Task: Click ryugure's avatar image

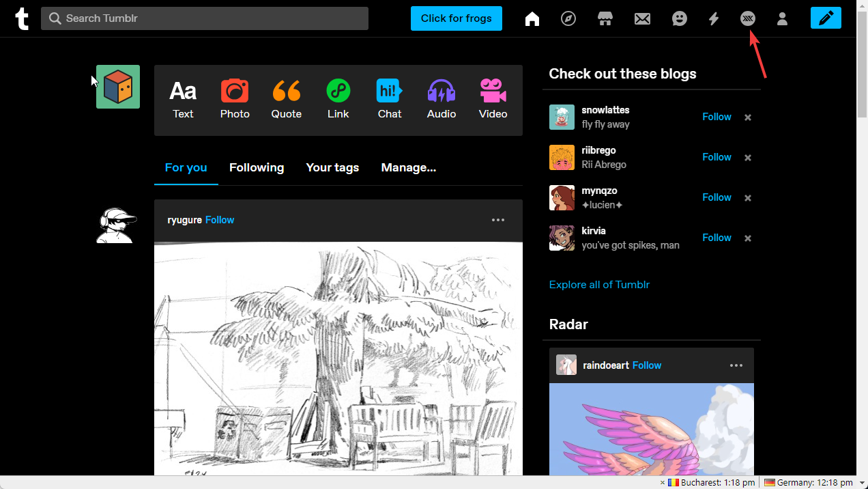Action: pos(117,225)
